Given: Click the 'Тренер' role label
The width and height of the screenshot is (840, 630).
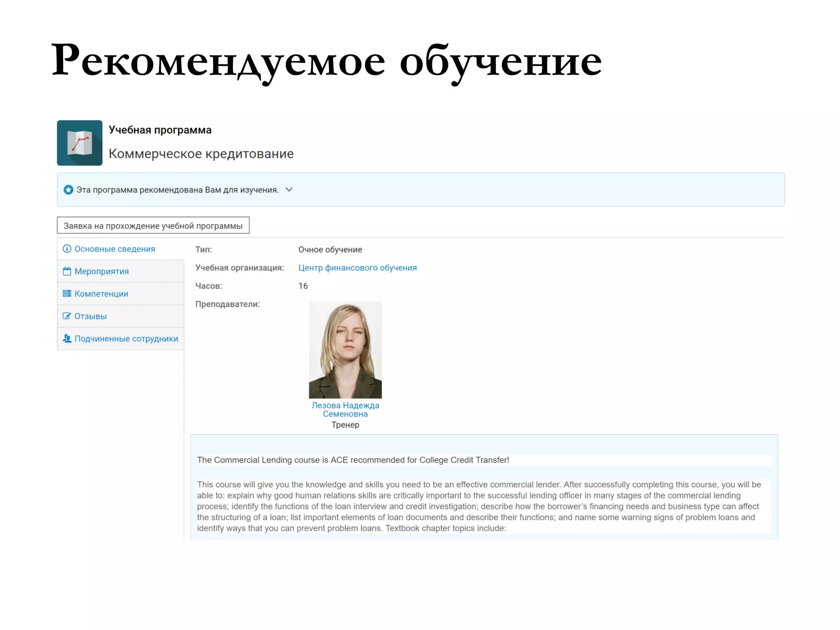Looking at the screenshot, I should (345, 425).
